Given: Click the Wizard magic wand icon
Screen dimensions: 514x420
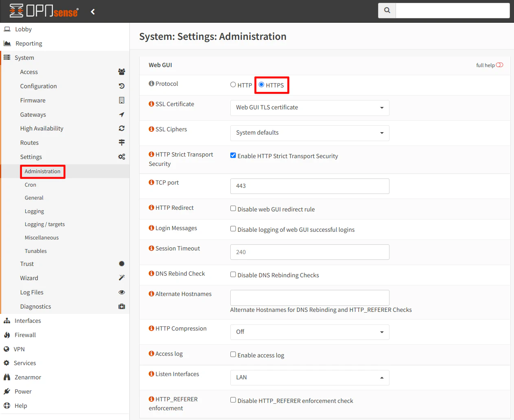Looking at the screenshot, I should pos(122,278).
